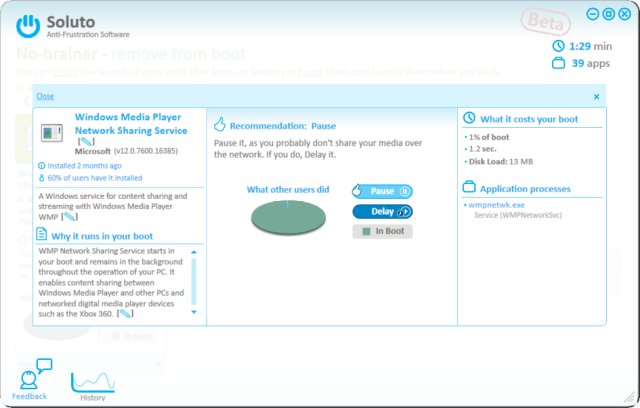The height and width of the screenshot is (408, 640).
Task: Click the Close link in panel header
Action: pos(45,96)
